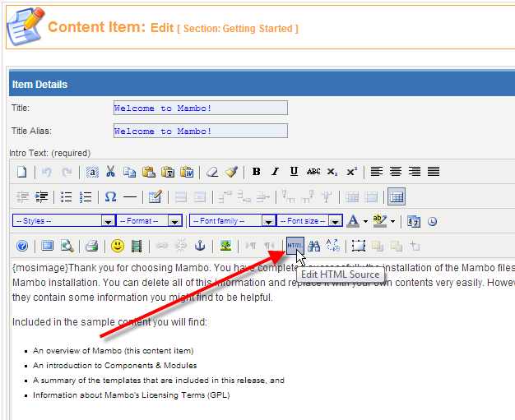Click the Title Alias input field
Viewport: 515px width, 420px height.
click(200, 131)
